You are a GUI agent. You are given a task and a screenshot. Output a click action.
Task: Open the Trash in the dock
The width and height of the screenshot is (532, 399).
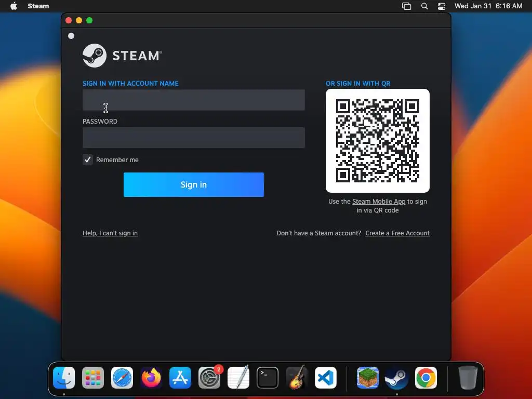coord(468,378)
